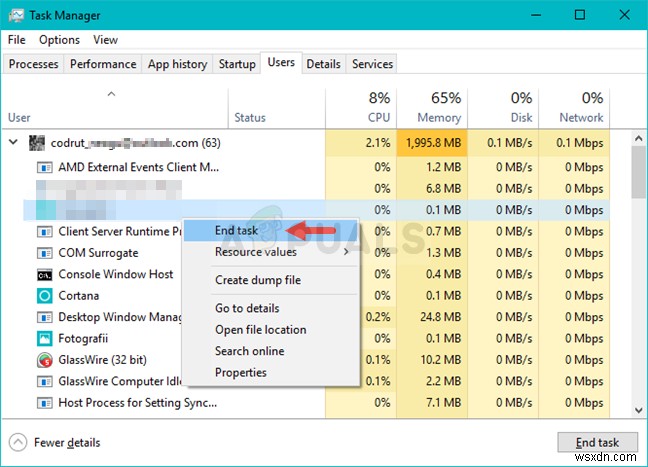Switch to the App history tab
648x467 pixels.
point(177,64)
